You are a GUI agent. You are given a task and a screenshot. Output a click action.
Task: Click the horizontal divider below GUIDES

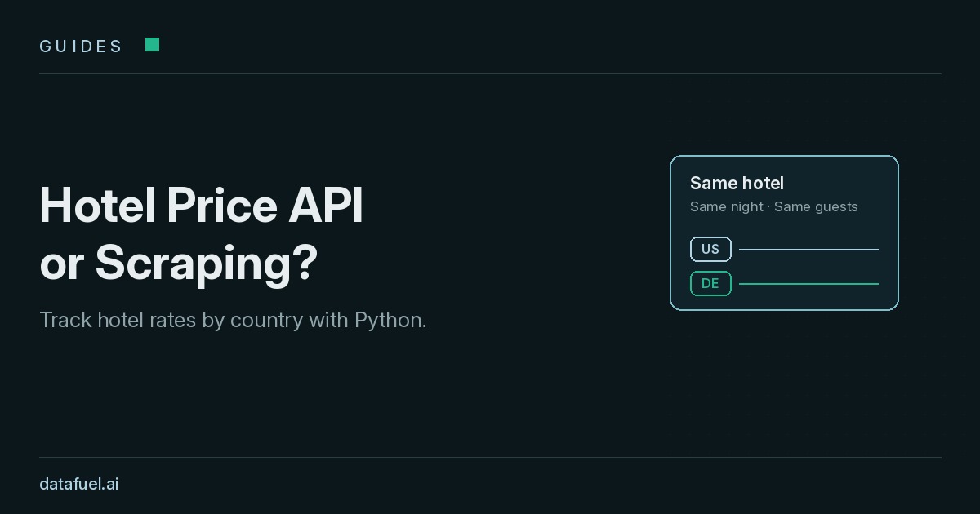click(x=490, y=73)
